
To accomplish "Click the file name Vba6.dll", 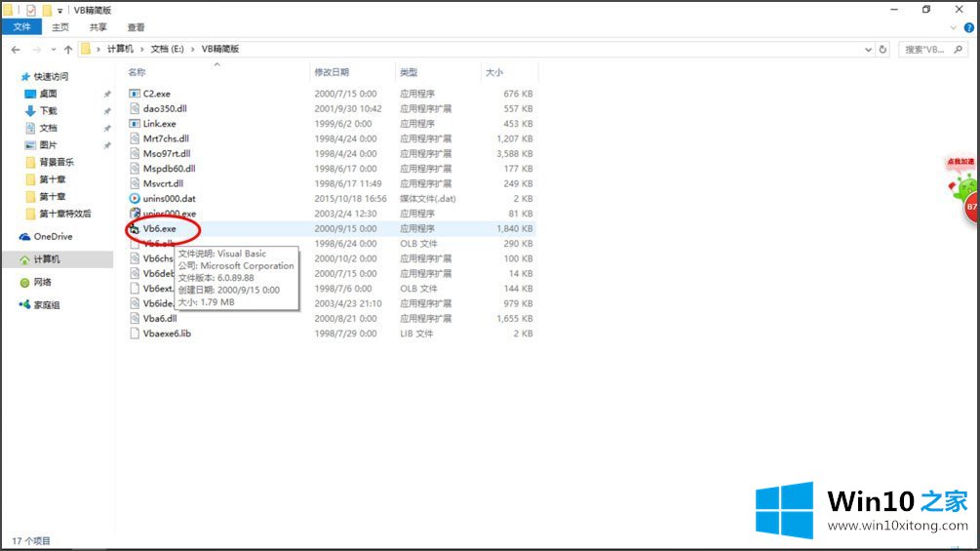I will (x=160, y=319).
